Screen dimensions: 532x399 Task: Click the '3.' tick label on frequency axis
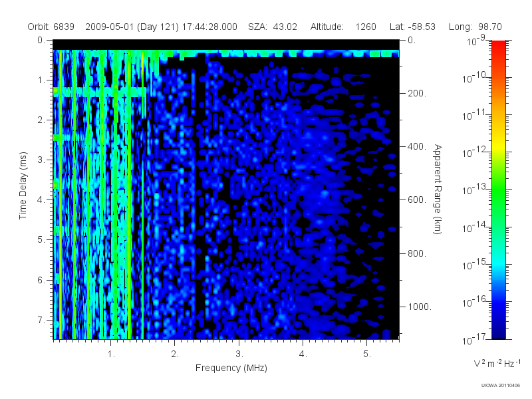(x=239, y=354)
